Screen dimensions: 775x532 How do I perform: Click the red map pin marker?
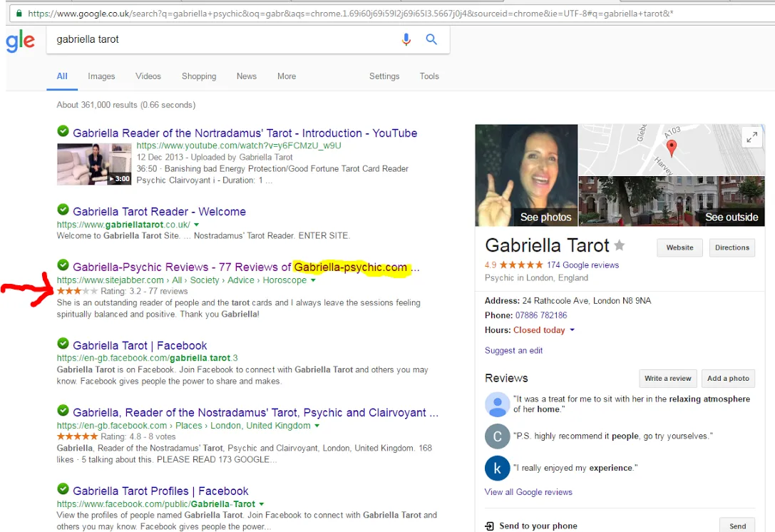(671, 147)
